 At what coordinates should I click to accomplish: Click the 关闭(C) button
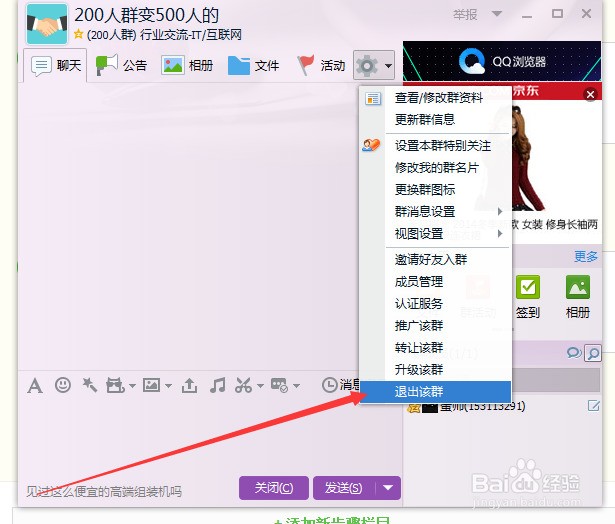coord(274,488)
